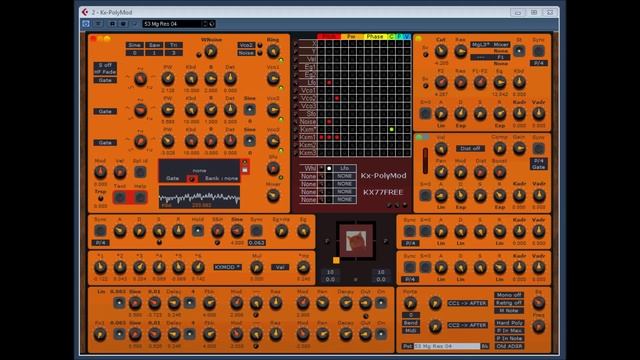Click the Vco2 ring source selector
Image resolution: width=640 pixels, height=360 pixels.
(x=246, y=45)
